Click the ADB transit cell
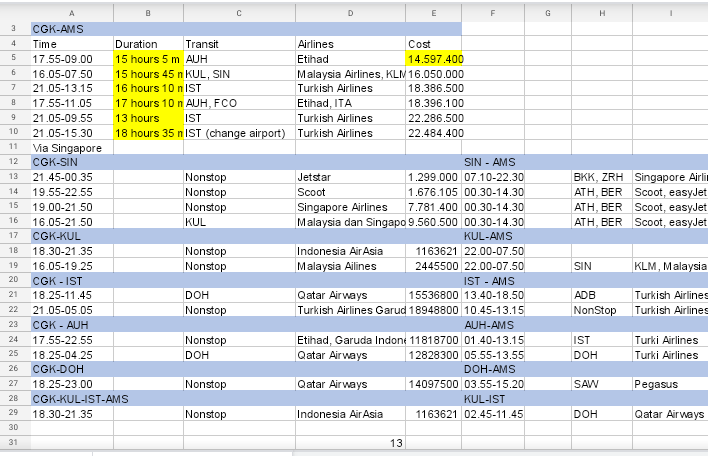The width and height of the screenshot is (708, 456). (602, 295)
